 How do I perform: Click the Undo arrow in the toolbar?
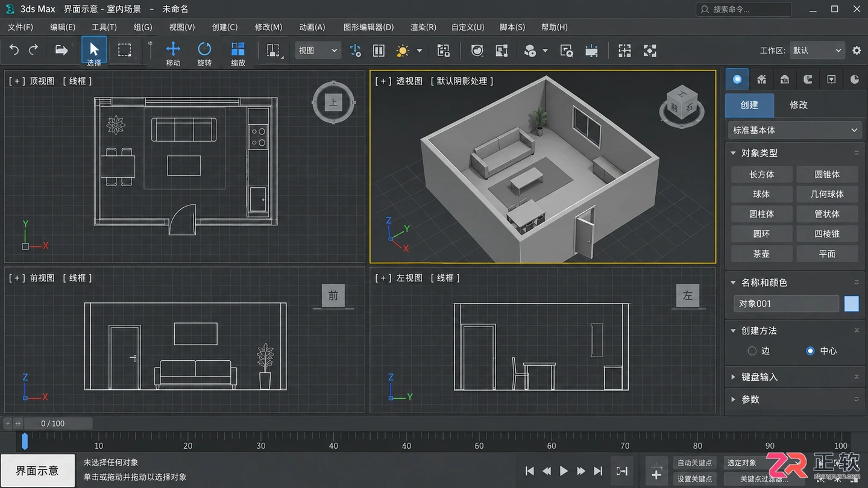click(x=14, y=50)
